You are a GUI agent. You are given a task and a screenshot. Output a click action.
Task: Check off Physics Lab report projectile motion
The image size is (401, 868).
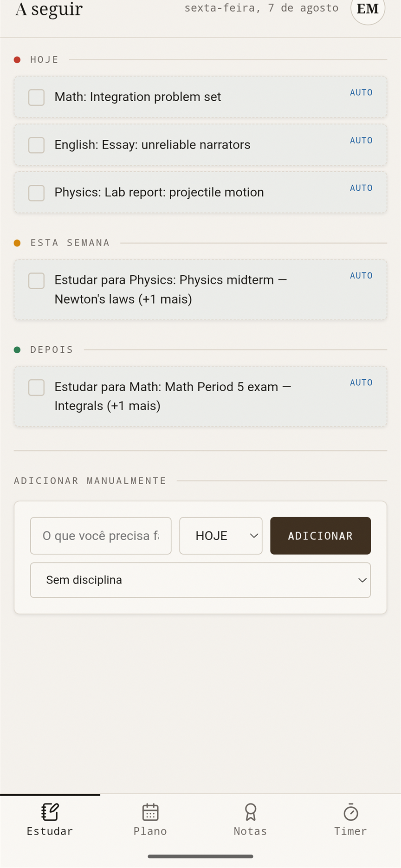click(x=36, y=193)
